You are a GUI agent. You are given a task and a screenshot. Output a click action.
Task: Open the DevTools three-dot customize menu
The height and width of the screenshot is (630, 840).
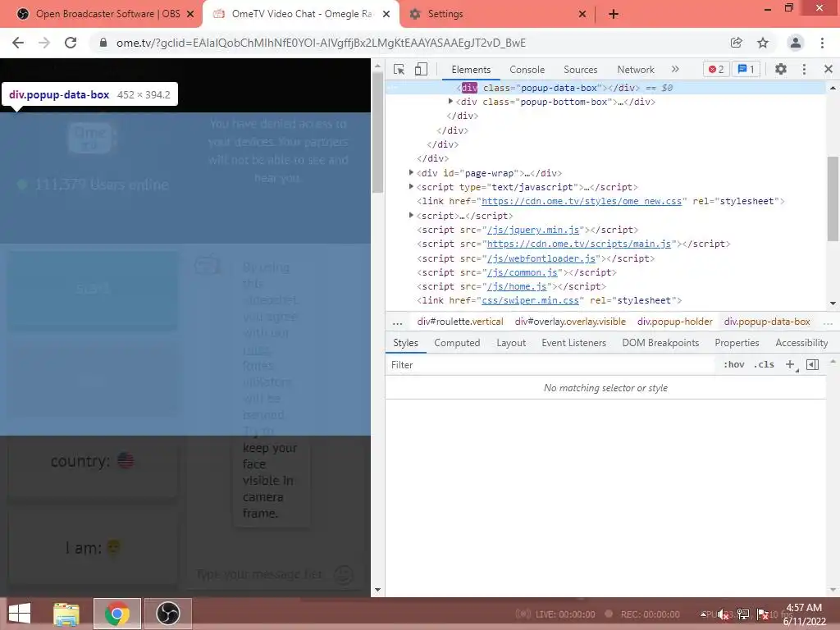[804, 69]
